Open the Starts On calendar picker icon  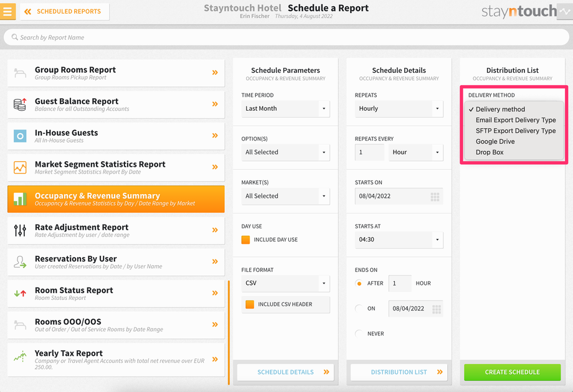[x=435, y=197]
